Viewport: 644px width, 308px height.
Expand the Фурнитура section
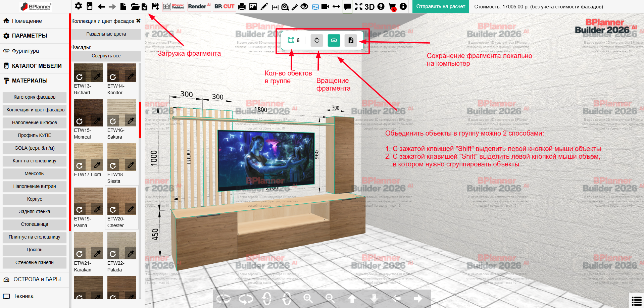[x=35, y=51]
